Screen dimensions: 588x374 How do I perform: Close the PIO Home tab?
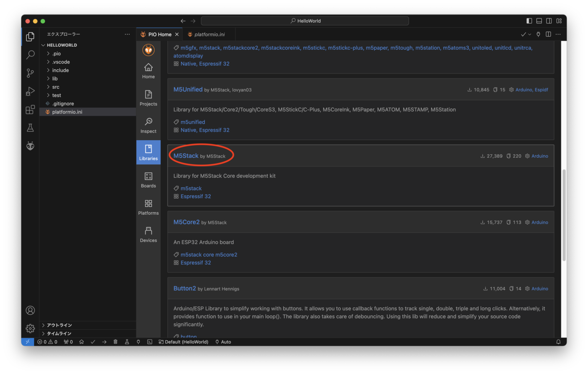click(x=177, y=34)
